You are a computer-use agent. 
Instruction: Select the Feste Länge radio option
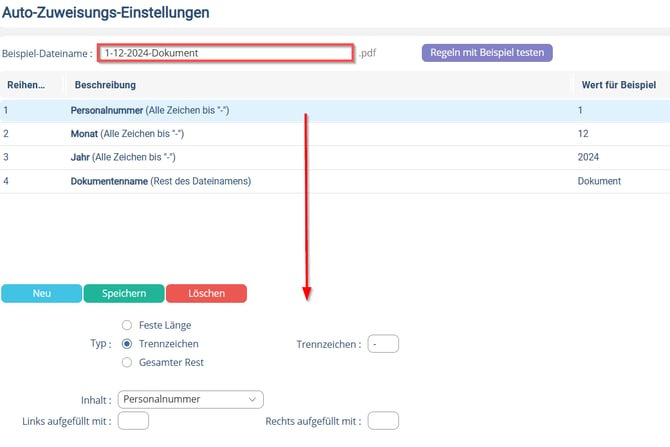pyautogui.click(x=127, y=325)
